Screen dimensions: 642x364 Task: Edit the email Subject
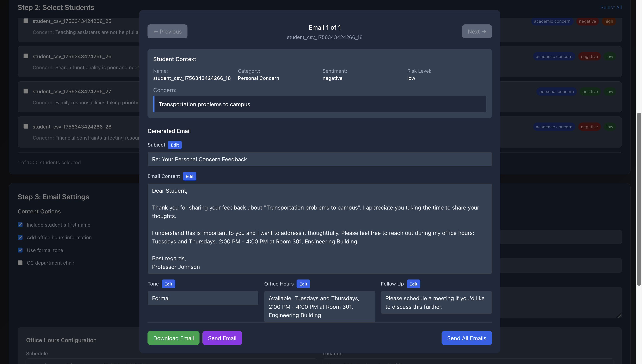click(x=174, y=145)
